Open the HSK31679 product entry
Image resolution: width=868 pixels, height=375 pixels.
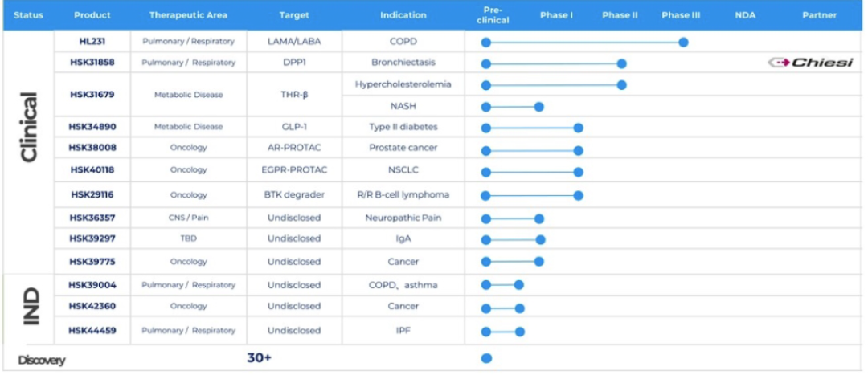pyautogui.click(x=92, y=95)
